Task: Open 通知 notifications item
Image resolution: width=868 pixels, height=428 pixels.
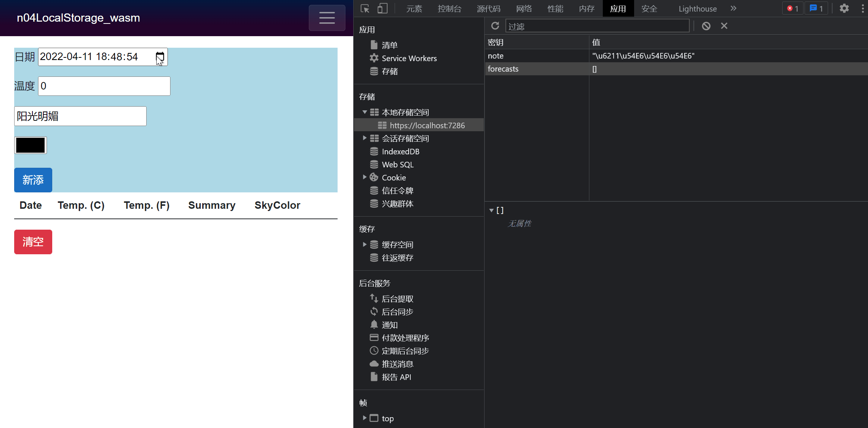Action: click(x=389, y=325)
